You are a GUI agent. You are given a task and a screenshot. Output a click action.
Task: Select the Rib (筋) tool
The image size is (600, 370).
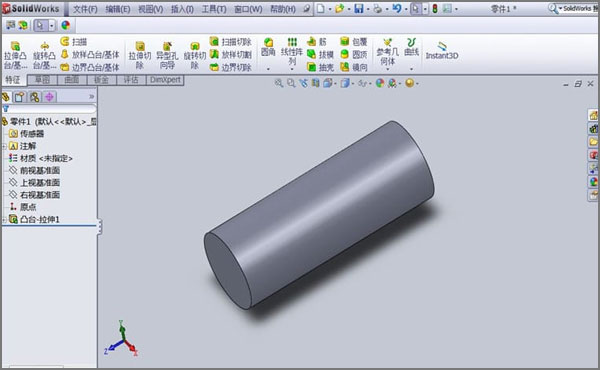[316, 41]
